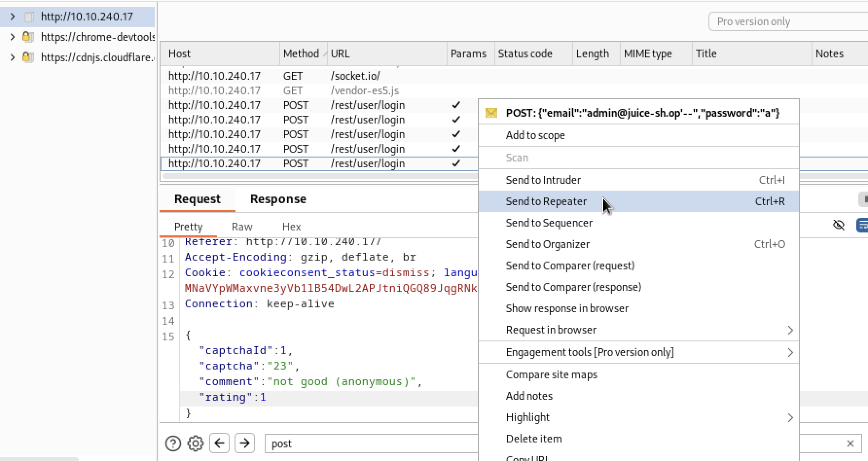Image resolution: width=868 pixels, height=461 pixels.
Task: Sort the table by Method column
Action: (301, 53)
